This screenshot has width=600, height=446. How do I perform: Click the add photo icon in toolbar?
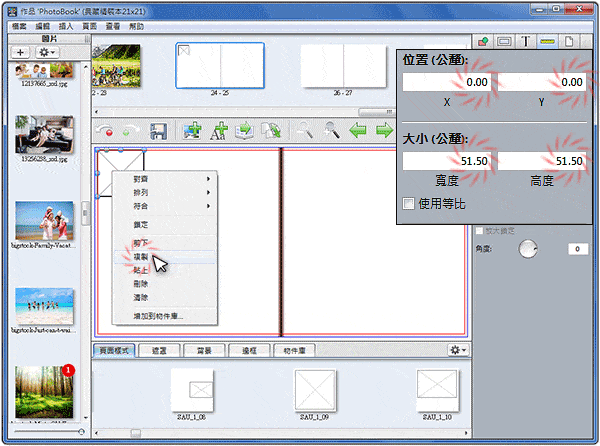(x=191, y=131)
